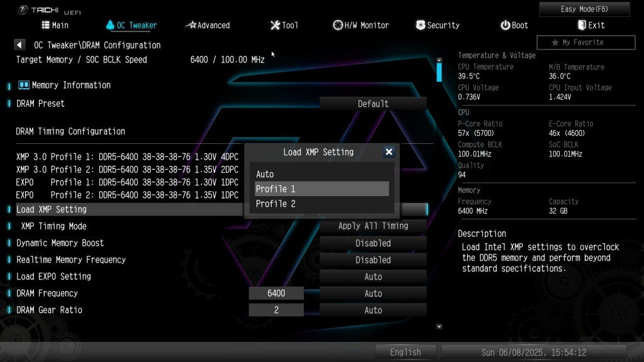This screenshot has height=362, width=644.
Task: Click the scrollbar down arrow
Action: click(439, 327)
